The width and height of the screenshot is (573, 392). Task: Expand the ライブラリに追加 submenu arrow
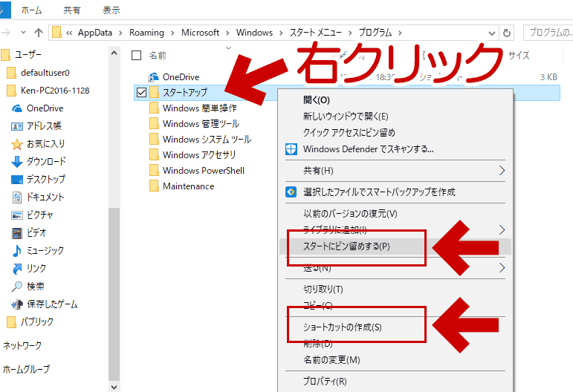[x=502, y=229]
